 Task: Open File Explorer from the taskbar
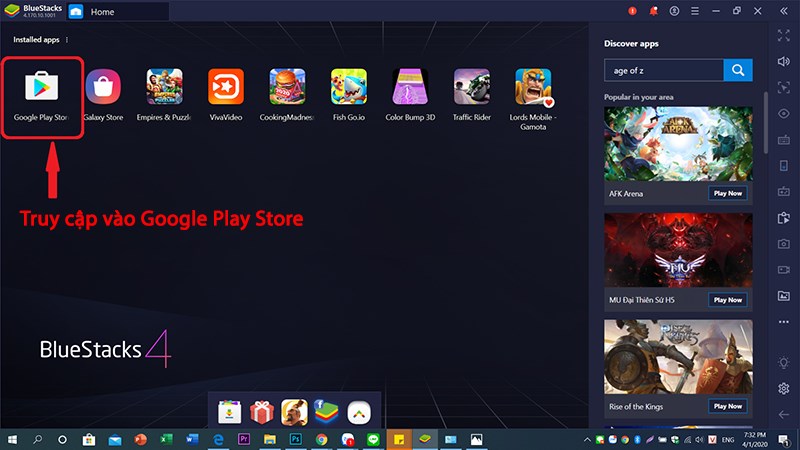[270, 440]
